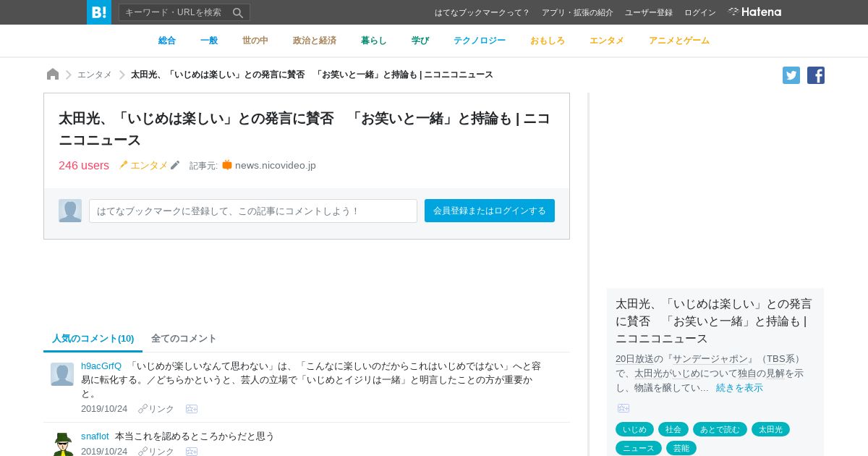The height and width of the screenshot is (456, 868).
Task: Open h9acGrfQ user avatar
Action: click(62, 374)
